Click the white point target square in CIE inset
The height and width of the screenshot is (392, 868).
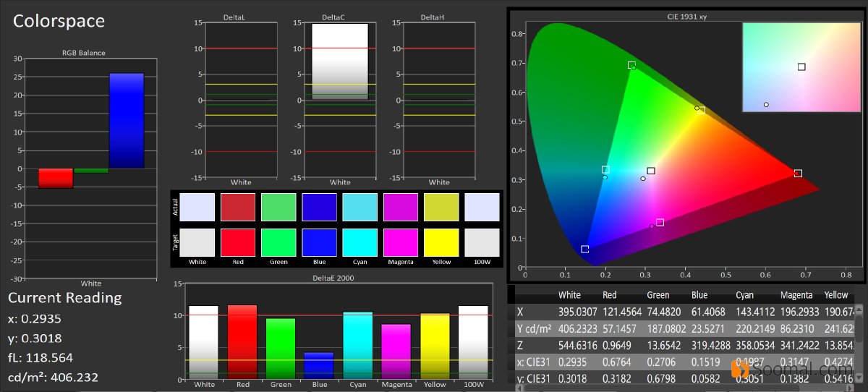coord(801,67)
